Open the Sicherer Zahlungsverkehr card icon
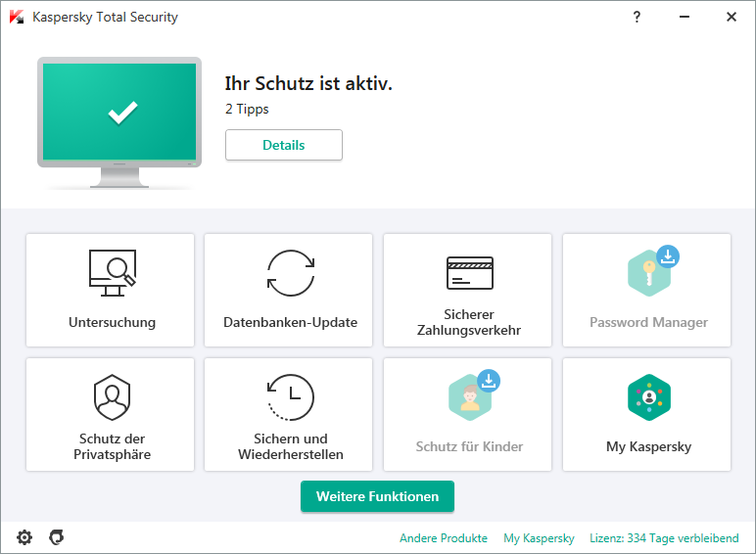The image size is (756, 554). (470, 273)
